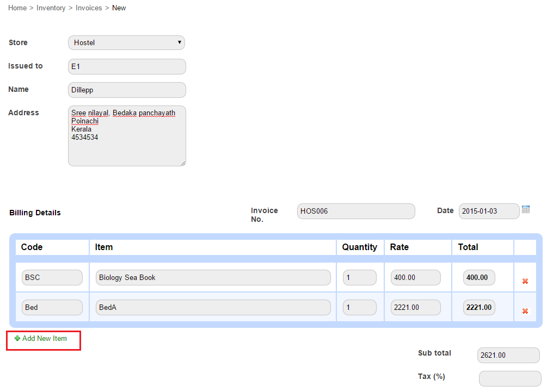Edit the 2221.00 rate field

(415, 307)
